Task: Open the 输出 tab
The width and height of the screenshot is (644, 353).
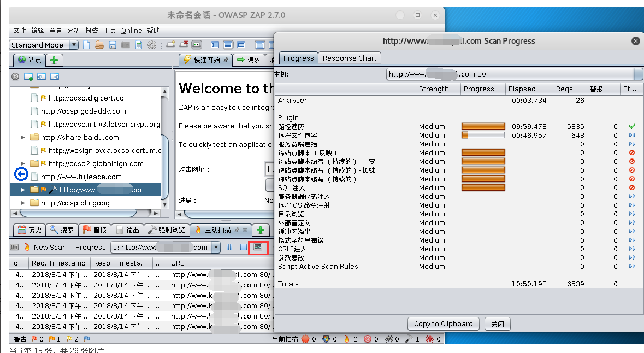Action: pyautogui.click(x=127, y=230)
